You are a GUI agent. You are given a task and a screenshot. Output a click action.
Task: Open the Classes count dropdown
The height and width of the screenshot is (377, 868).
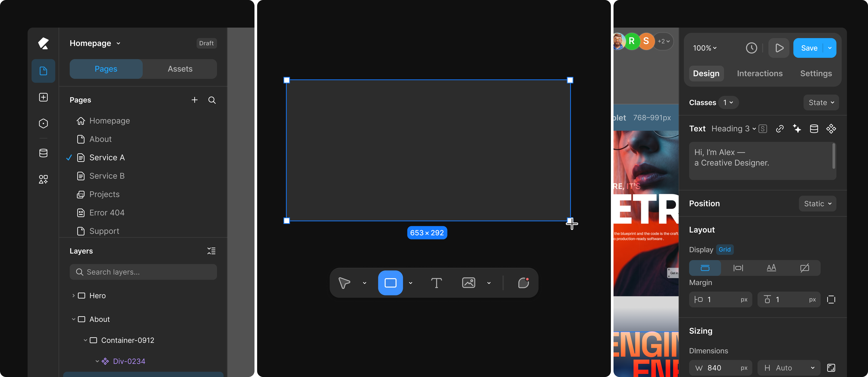(728, 103)
